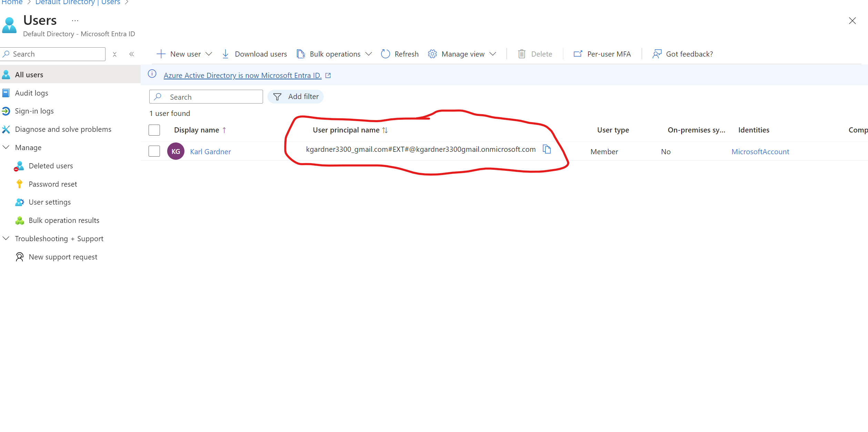The image size is (868, 432).
Task: Close the Users blade with X
Action: (x=852, y=21)
